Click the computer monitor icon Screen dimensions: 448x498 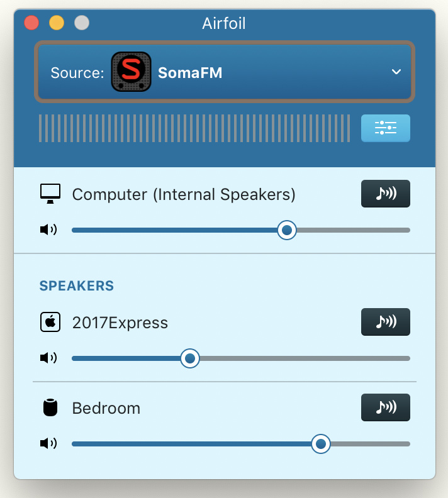(x=50, y=194)
